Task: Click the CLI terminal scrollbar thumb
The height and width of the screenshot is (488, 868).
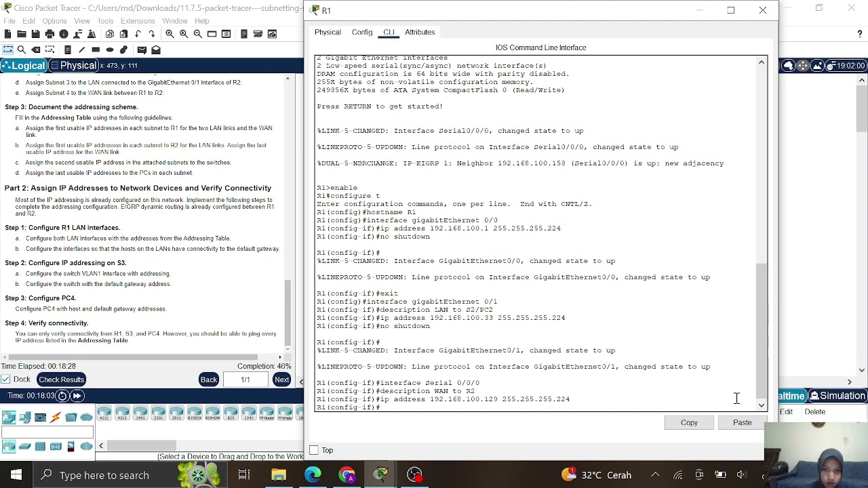Action: (762, 329)
